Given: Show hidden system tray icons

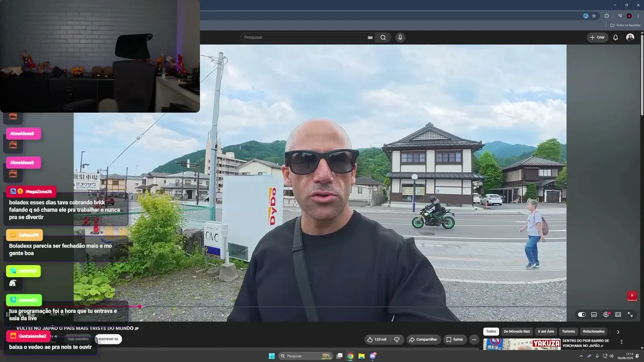Looking at the screenshot, I should click(x=581, y=356).
